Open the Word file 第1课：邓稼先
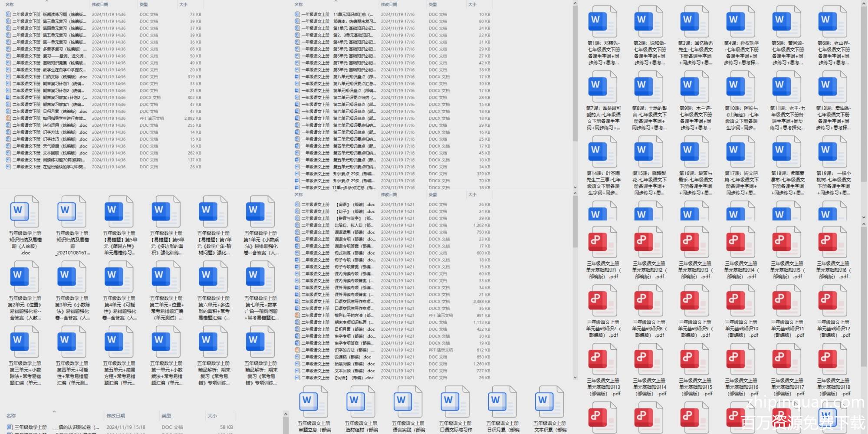Screen dimensions: 868x434 [x=603, y=23]
